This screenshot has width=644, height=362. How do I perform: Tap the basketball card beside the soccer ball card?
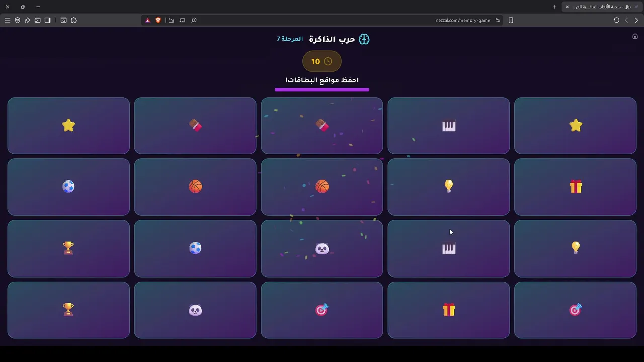[195, 187]
